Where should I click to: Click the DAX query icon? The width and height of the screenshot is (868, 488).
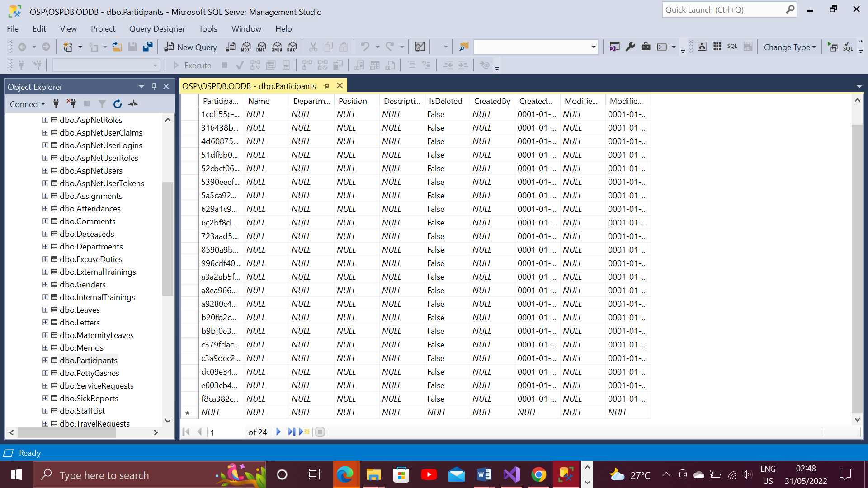click(292, 47)
